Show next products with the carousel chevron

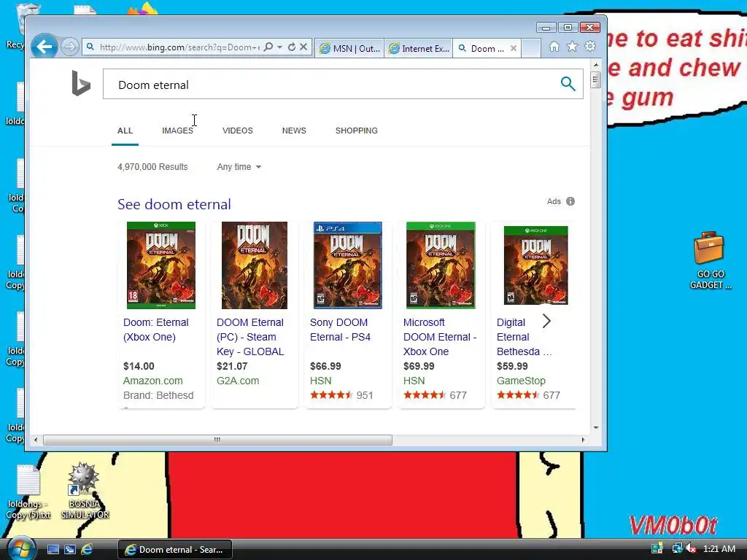(546, 322)
